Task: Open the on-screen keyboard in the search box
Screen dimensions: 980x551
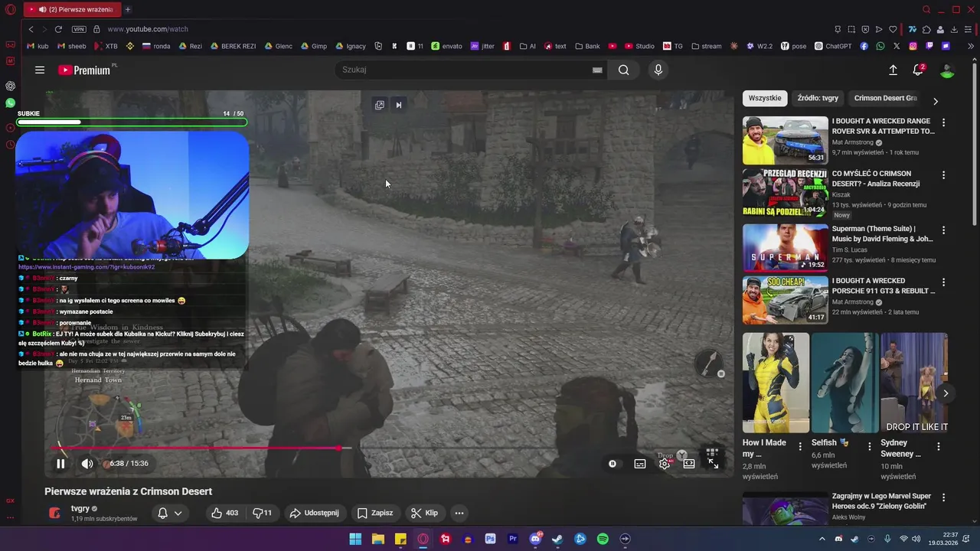Action: click(x=597, y=70)
